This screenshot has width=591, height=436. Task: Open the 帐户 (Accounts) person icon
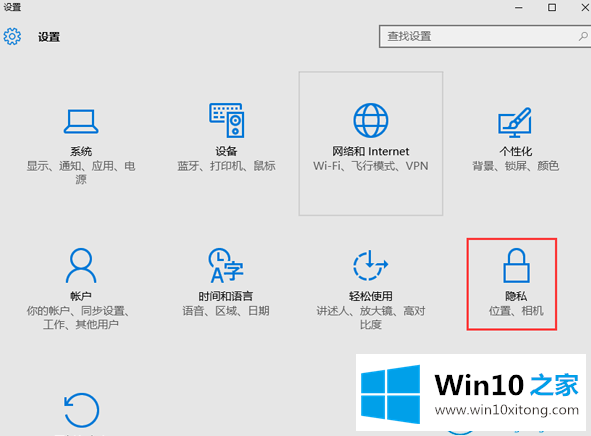[x=81, y=265]
